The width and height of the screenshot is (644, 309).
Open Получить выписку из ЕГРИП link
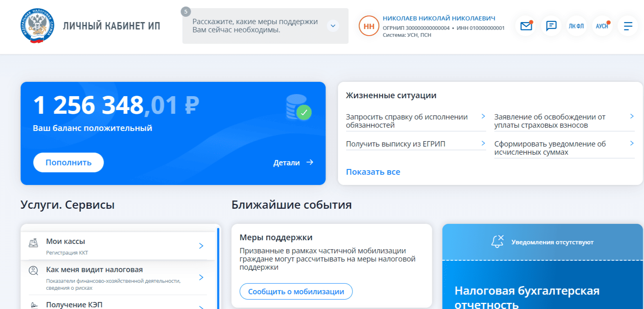click(x=416, y=144)
